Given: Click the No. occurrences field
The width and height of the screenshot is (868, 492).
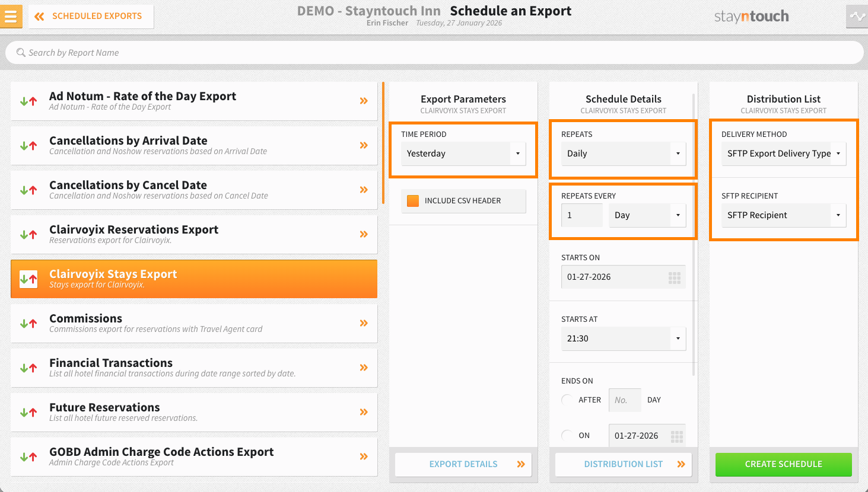Looking at the screenshot, I should [625, 400].
